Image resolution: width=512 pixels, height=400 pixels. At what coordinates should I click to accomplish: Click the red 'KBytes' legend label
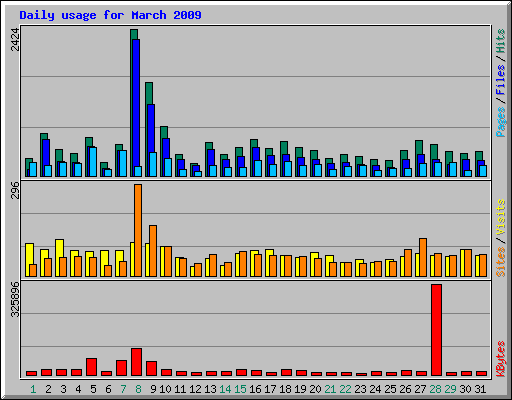coord(501,359)
